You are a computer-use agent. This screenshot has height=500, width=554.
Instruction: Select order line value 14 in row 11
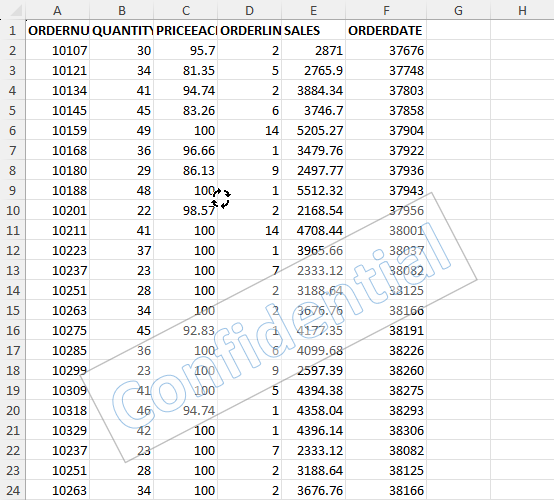tap(249, 230)
